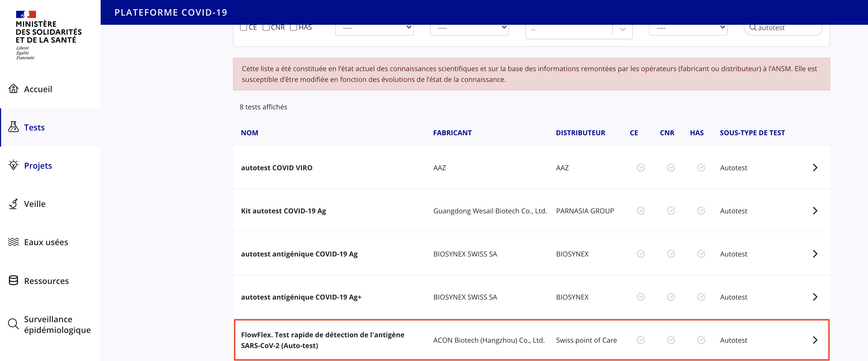Click the Surveillance épidémiologique magnifier icon
The width and height of the screenshot is (868, 361).
point(13,324)
